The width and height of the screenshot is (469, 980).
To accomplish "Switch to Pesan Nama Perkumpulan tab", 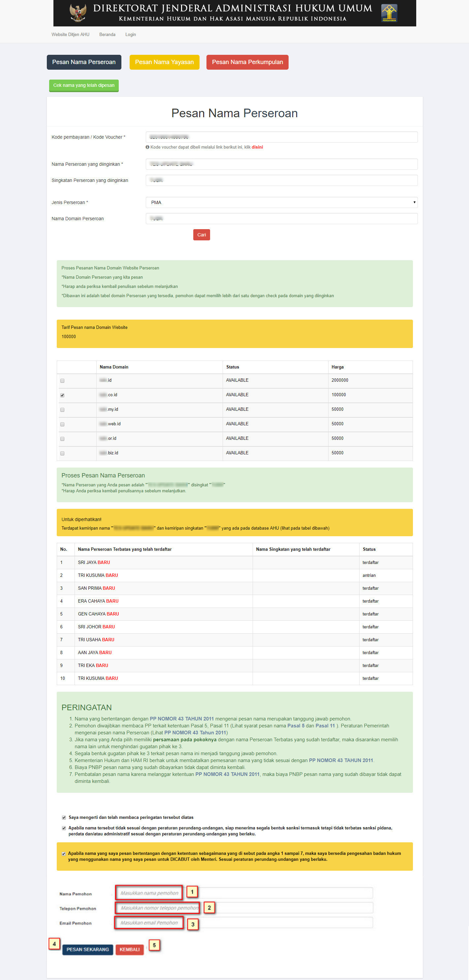I will pos(247,62).
